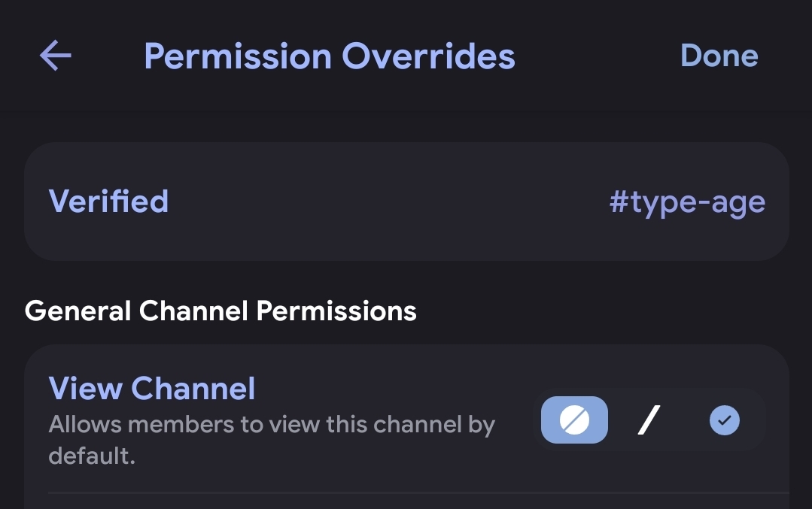Switch View Channel override to inherit state

649,420
